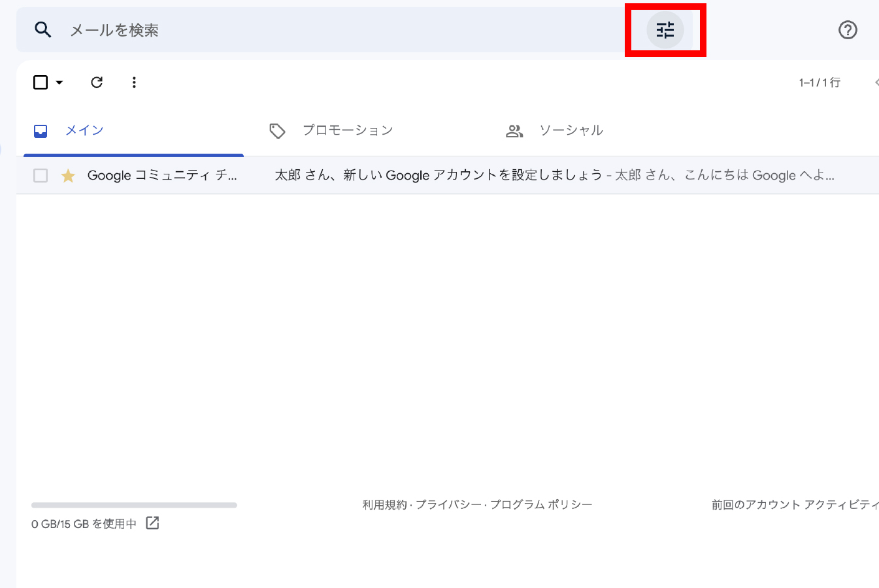Screen dimensions: 879x588
Task: Open search filter options icon
Action: pyautogui.click(x=665, y=30)
